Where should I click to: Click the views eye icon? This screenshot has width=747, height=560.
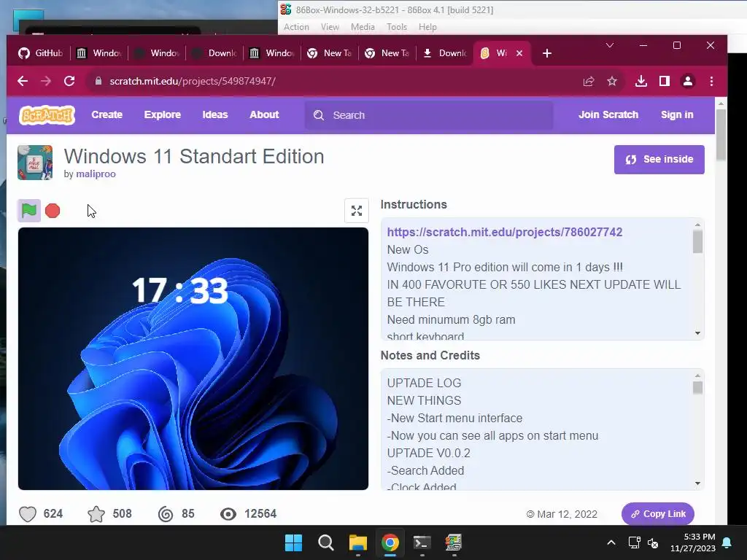click(228, 514)
